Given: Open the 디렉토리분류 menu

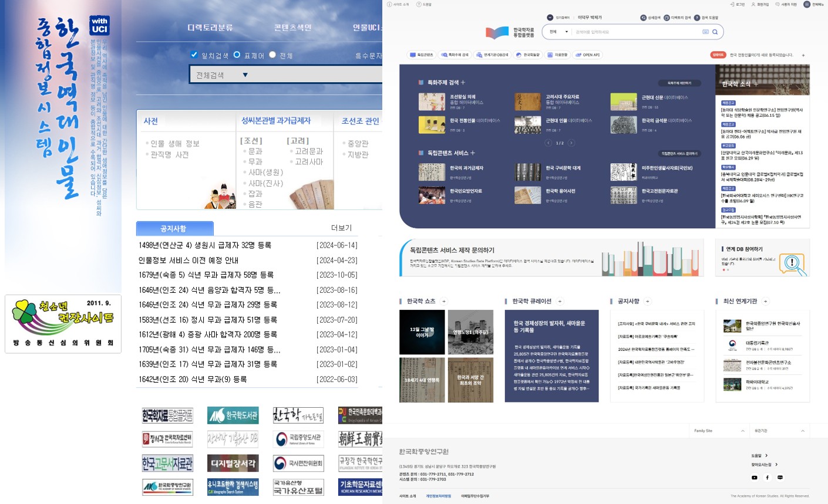Looking at the screenshot, I should 210,28.
